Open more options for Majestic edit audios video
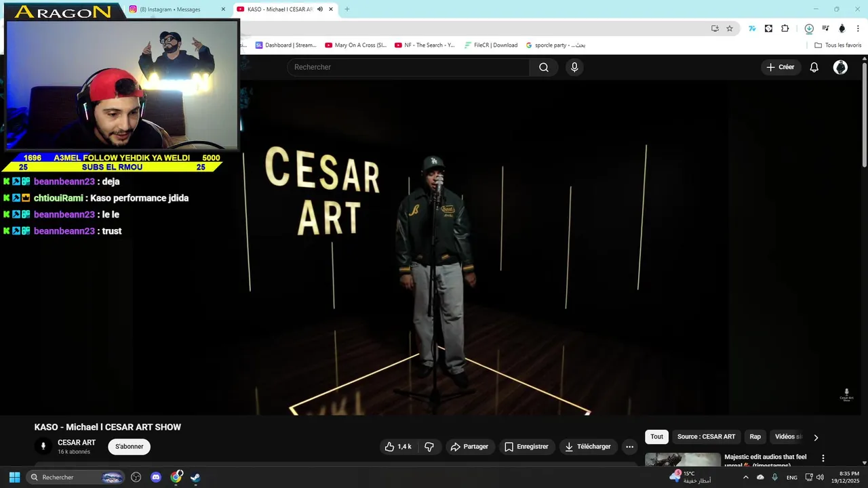This screenshot has width=868, height=488. point(823,459)
